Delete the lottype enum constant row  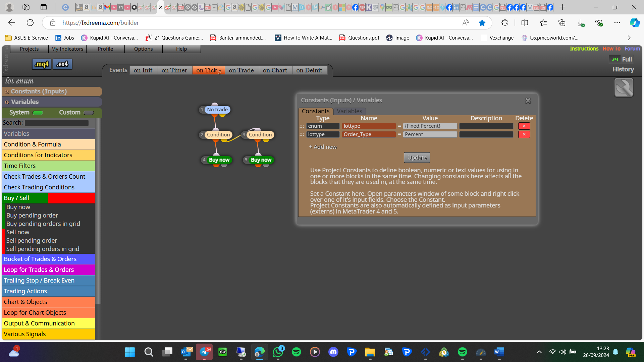524,126
